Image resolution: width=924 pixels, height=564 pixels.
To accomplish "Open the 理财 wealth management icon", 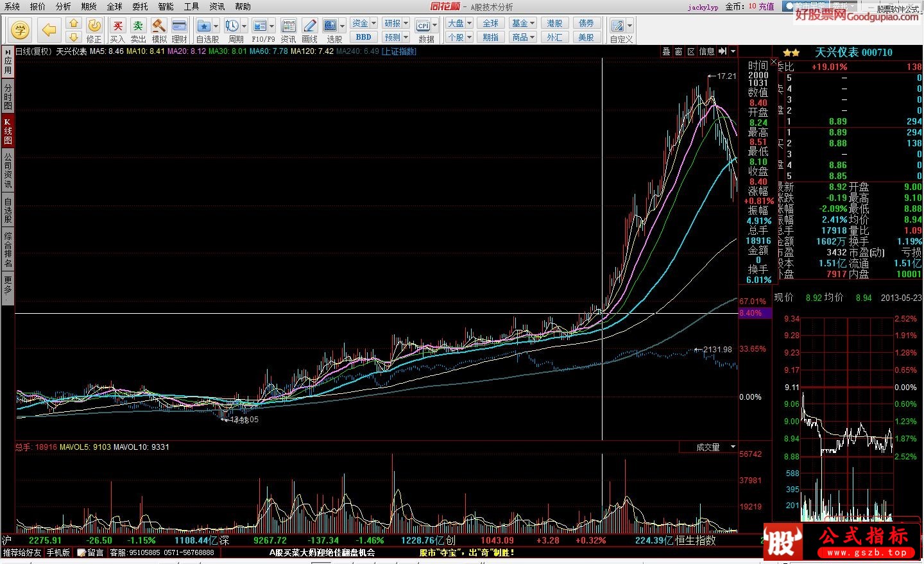I will click(x=180, y=30).
